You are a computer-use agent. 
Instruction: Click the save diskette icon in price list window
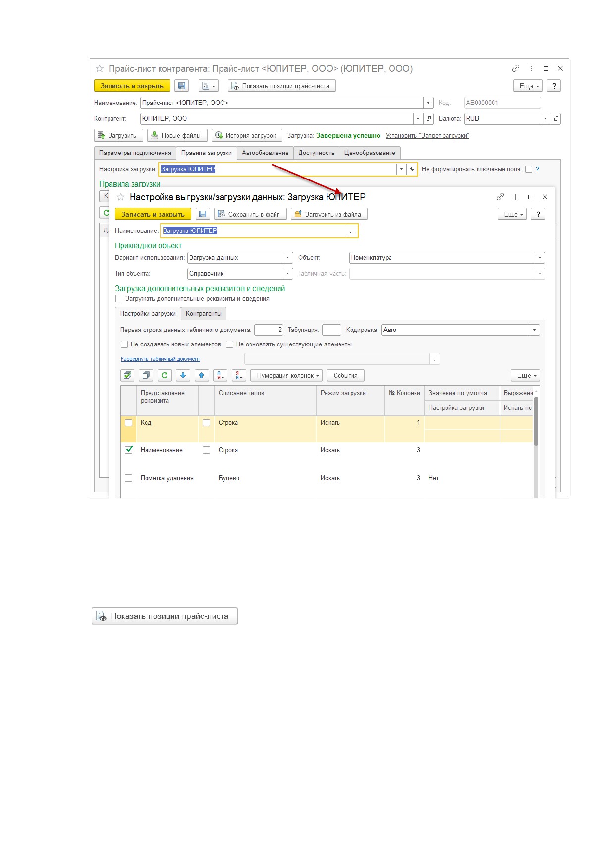pyautogui.click(x=182, y=86)
